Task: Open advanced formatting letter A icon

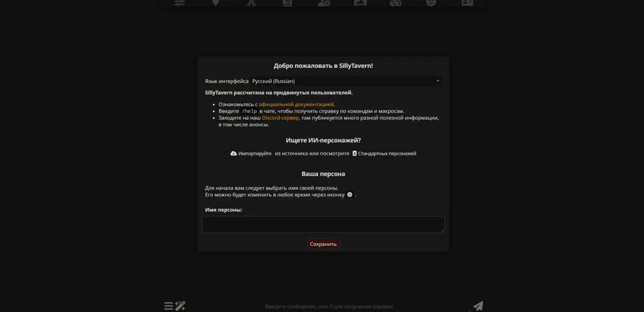Action: (x=252, y=3)
